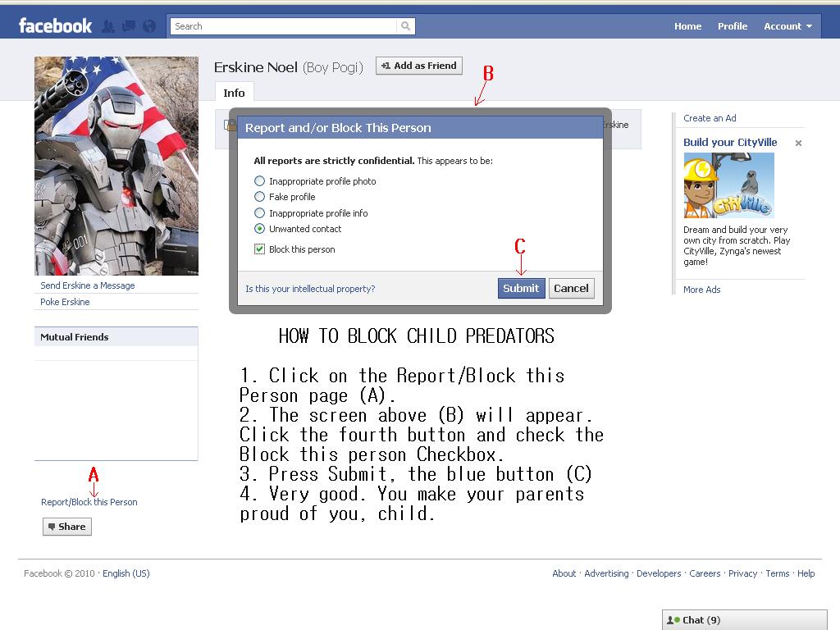The image size is (840, 630).
Task: Open 'Is this your intellectual property?' link
Action: tap(310, 289)
